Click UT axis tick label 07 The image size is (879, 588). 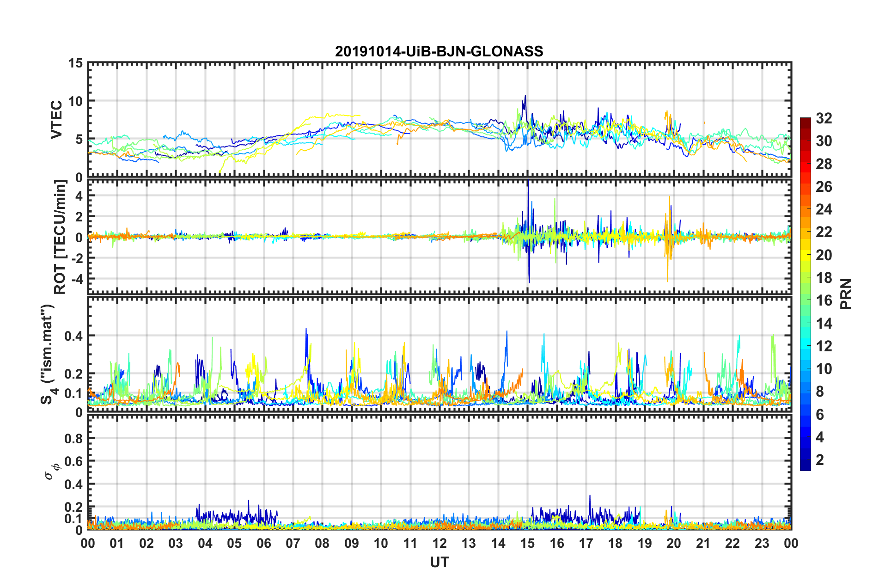coord(293,543)
